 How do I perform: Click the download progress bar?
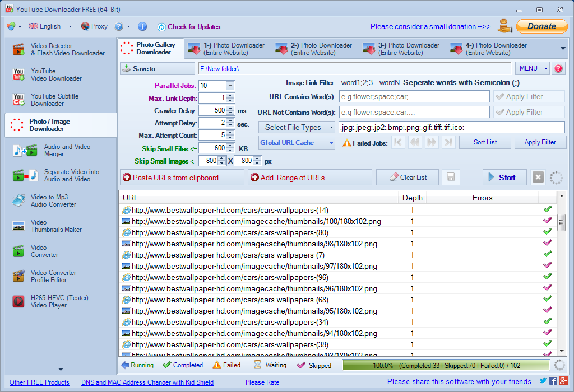[x=446, y=365]
